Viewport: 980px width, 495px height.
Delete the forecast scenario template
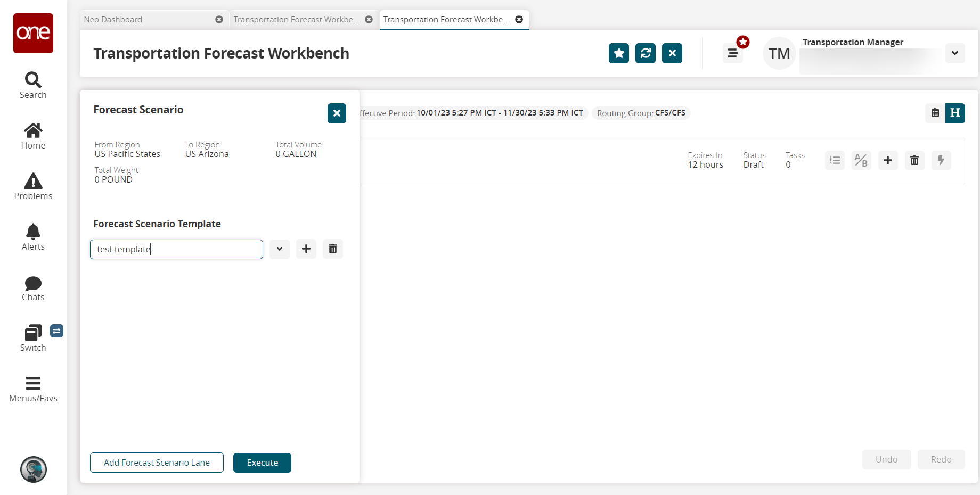tap(333, 249)
